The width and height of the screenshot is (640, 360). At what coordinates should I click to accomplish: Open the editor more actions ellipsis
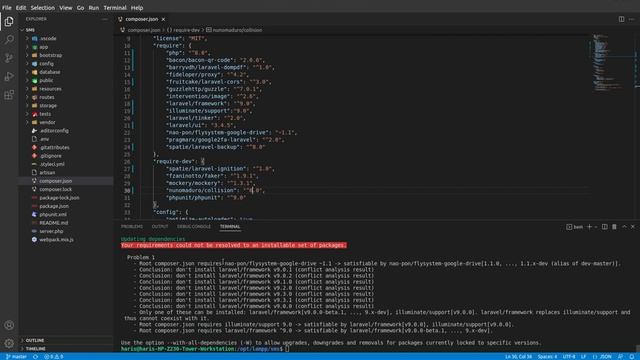point(631,19)
